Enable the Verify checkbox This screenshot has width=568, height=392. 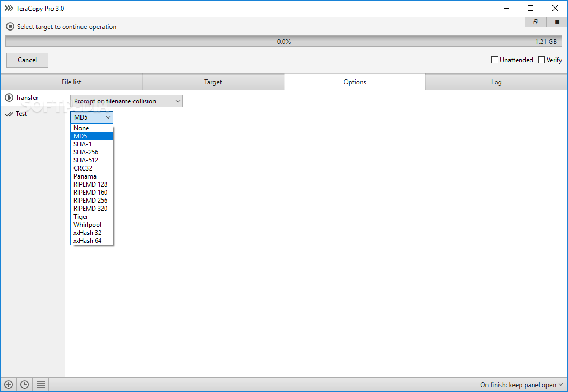pos(541,60)
